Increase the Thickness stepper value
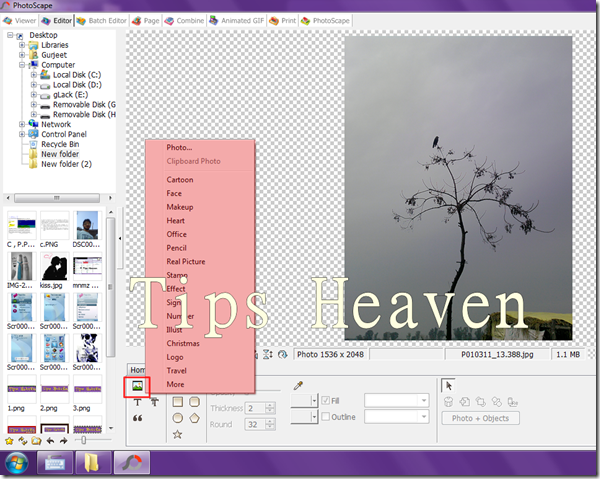The height and width of the screenshot is (479, 600). coord(270,406)
